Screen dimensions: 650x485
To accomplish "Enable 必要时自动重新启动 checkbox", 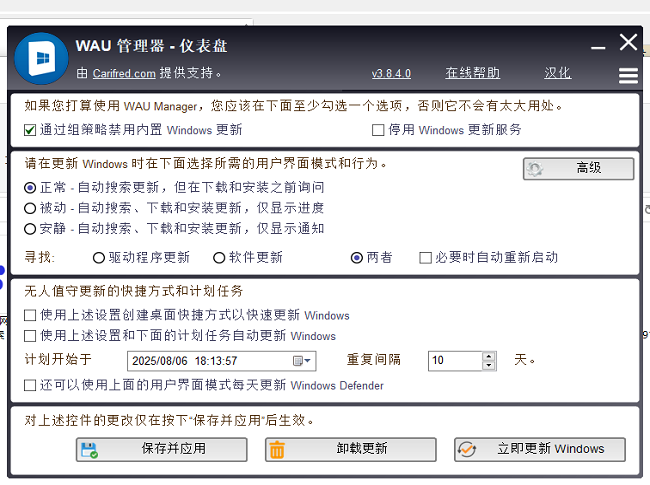I will (425, 258).
